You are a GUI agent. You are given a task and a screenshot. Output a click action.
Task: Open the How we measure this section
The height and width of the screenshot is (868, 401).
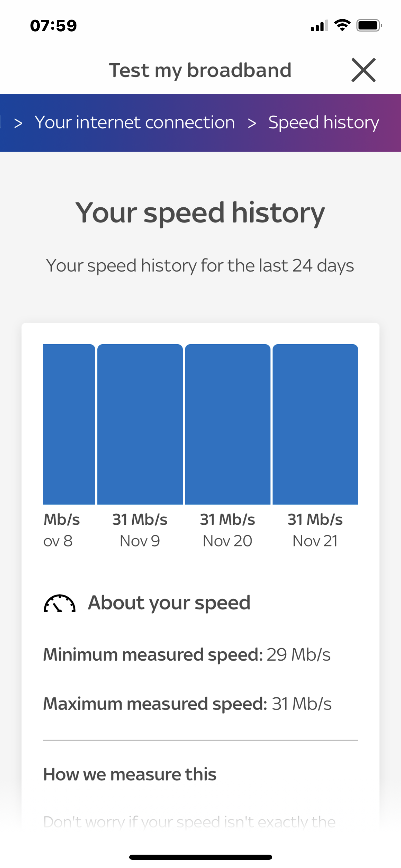point(130,774)
